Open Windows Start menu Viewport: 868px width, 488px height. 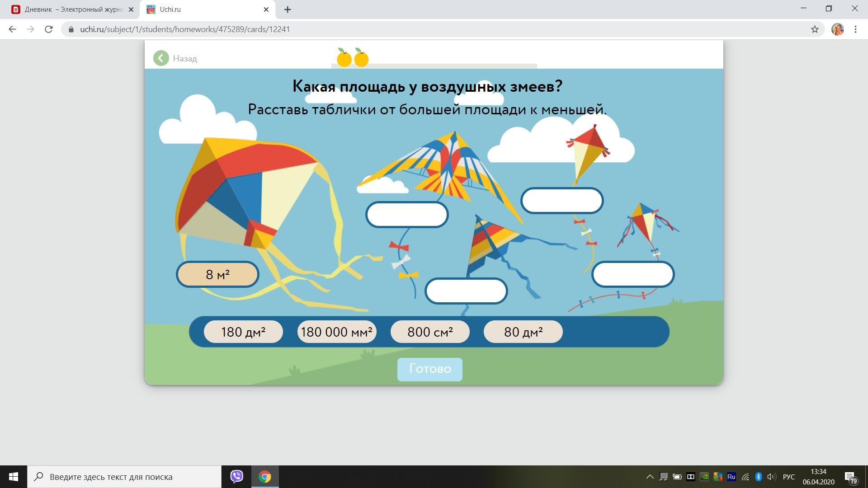tap(14, 477)
